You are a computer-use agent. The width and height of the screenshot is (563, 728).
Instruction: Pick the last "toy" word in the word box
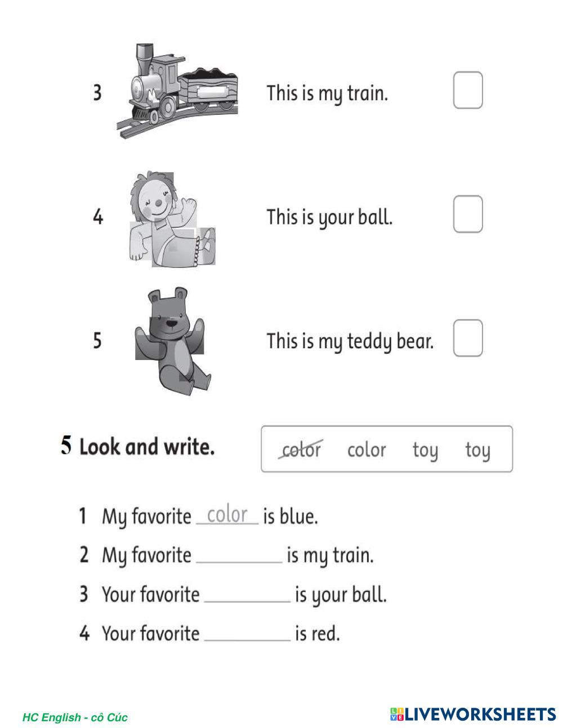click(x=477, y=450)
